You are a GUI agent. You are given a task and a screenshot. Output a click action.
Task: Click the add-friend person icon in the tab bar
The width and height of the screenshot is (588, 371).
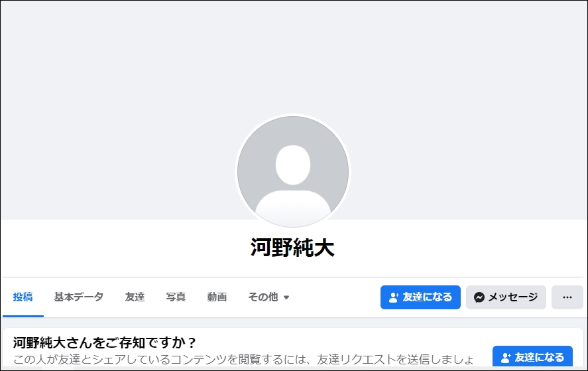click(394, 297)
